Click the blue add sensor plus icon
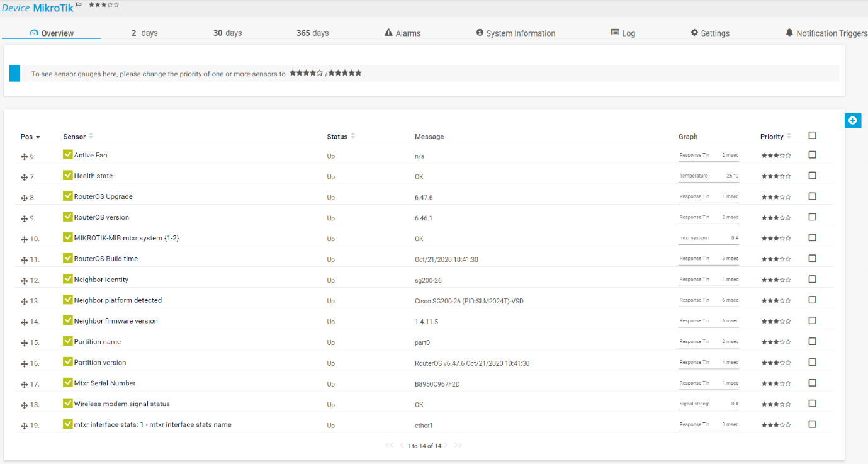The width and height of the screenshot is (868, 464). pos(852,120)
